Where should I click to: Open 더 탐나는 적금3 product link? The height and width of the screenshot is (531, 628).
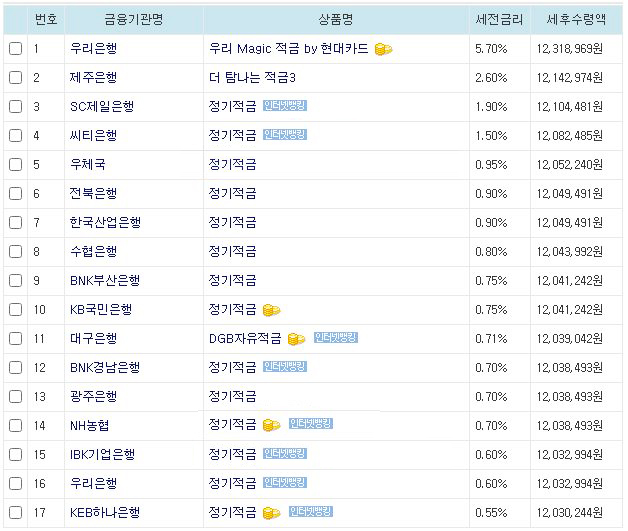coord(252,77)
